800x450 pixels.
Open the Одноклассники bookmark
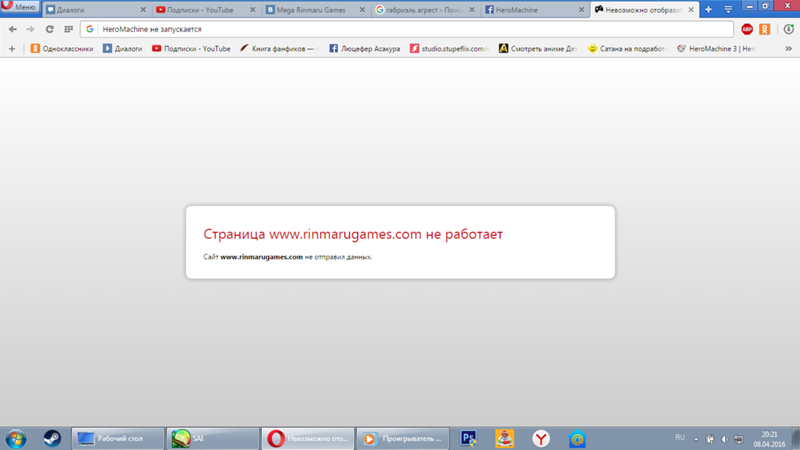pyautogui.click(x=62, y=48)
